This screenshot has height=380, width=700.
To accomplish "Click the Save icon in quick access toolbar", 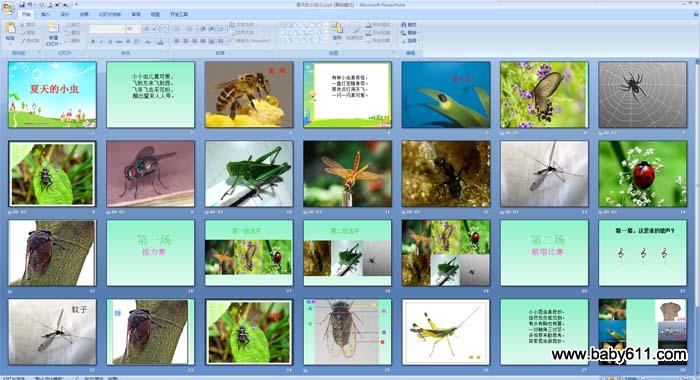I will pyautogui.click(x=21, y=4).
